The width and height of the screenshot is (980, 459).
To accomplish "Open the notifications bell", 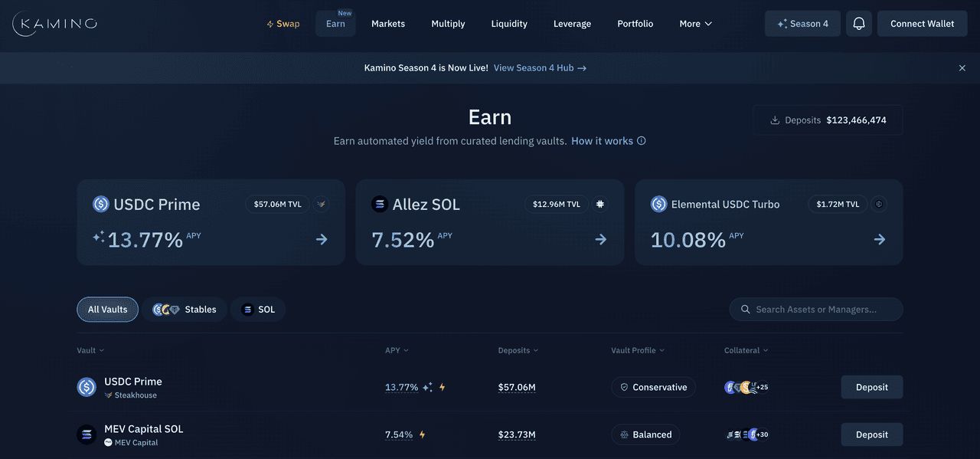I will tap(859, 24).
